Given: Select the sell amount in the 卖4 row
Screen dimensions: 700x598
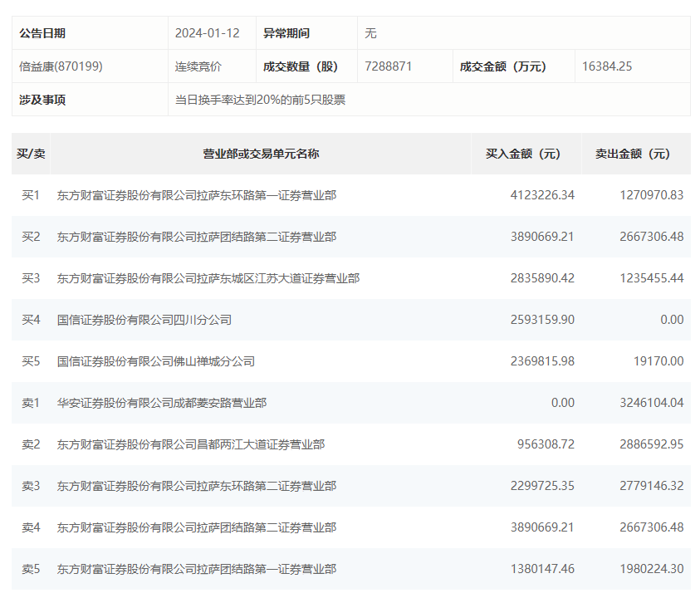Looking at the screenshot, I should (652, 527).
